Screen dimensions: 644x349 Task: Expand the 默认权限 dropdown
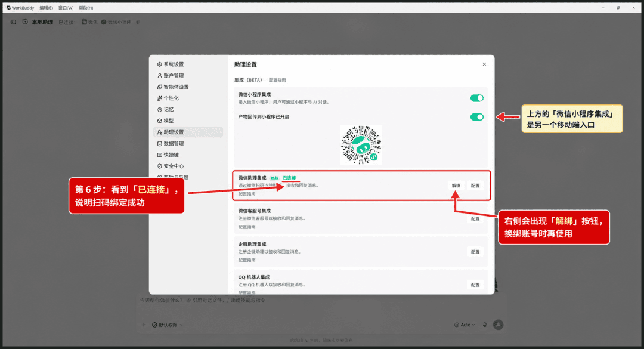(167, 325)
